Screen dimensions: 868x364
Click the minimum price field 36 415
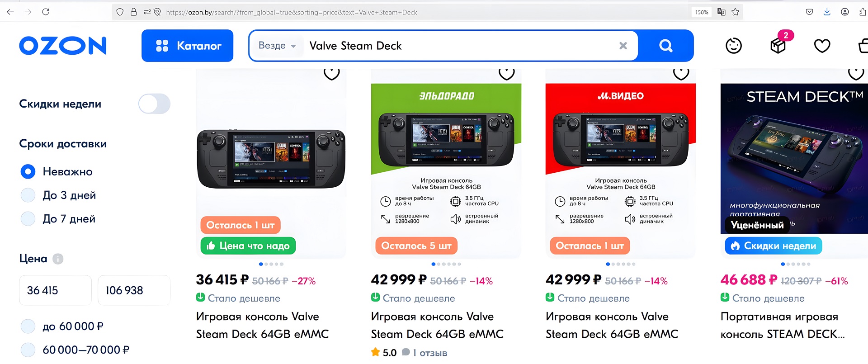[55, 290]
